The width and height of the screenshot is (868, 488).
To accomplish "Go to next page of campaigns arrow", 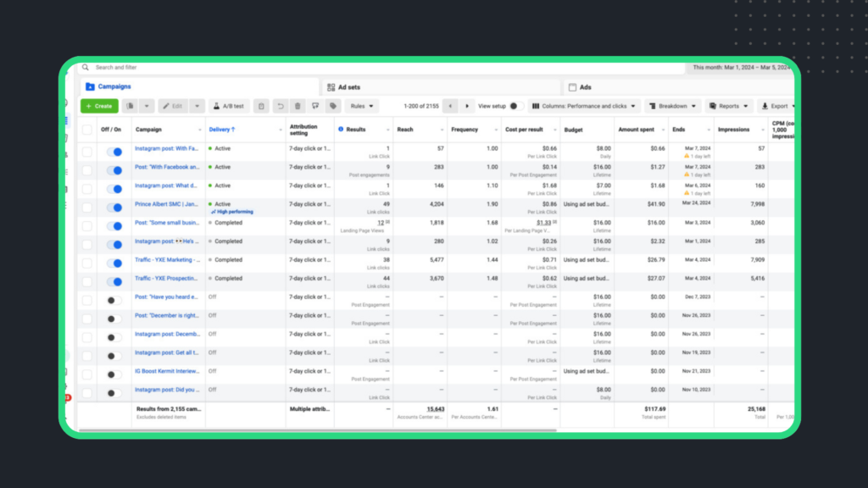I will (x=467, y=106).
